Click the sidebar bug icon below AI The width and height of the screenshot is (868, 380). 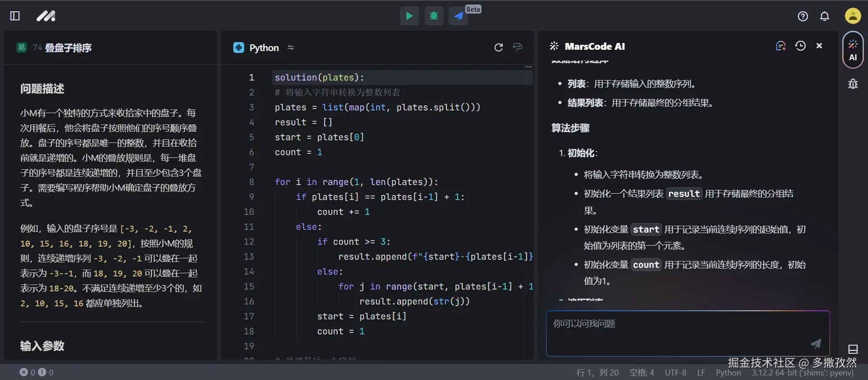[x=853, y=84]
